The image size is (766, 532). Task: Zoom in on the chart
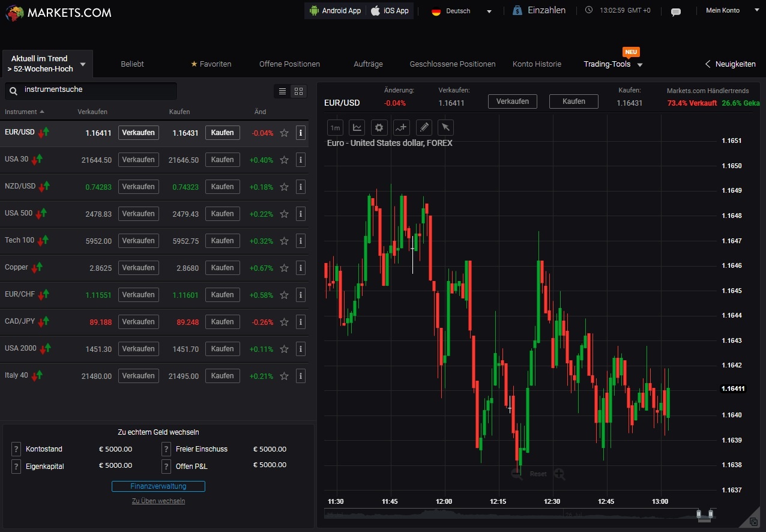(559, 474)
